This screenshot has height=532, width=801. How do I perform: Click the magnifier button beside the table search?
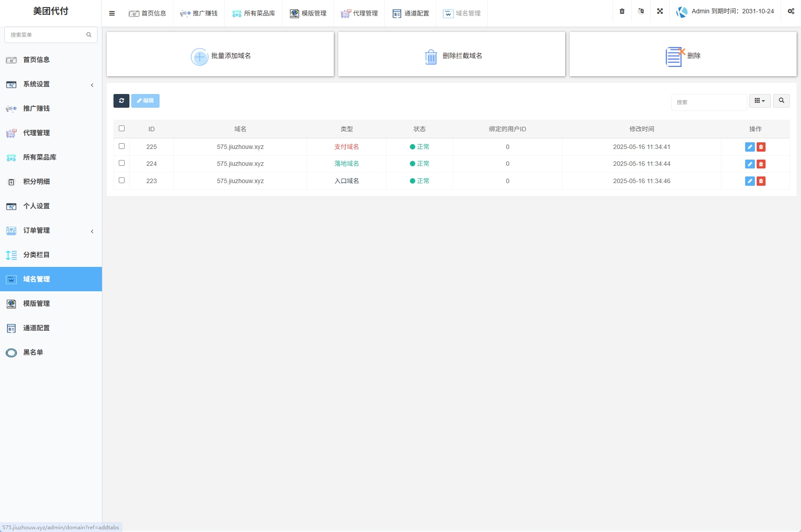pyautogui.click(x=781, y=101)
